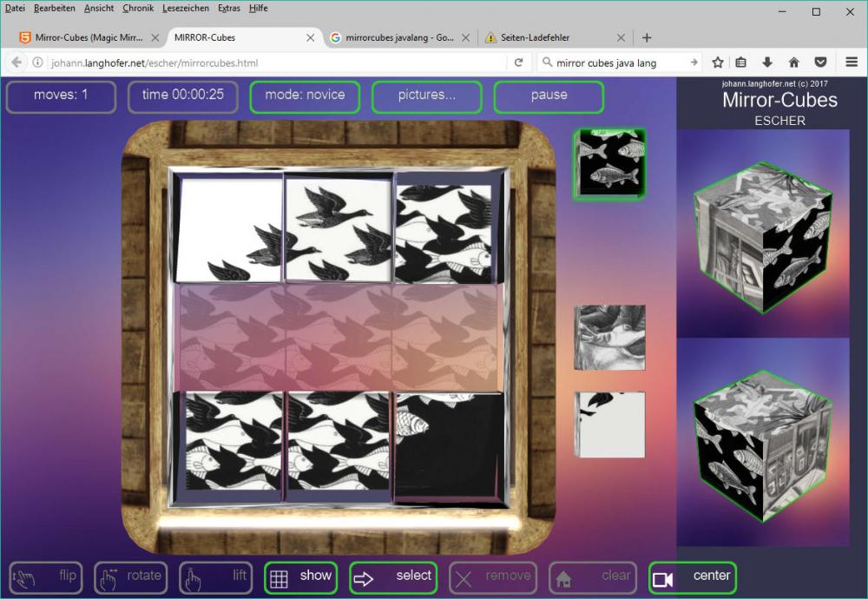This screenshot has width=868, height=599.
Task: Click the empty middle row of the board
Action: coord(339,337)
